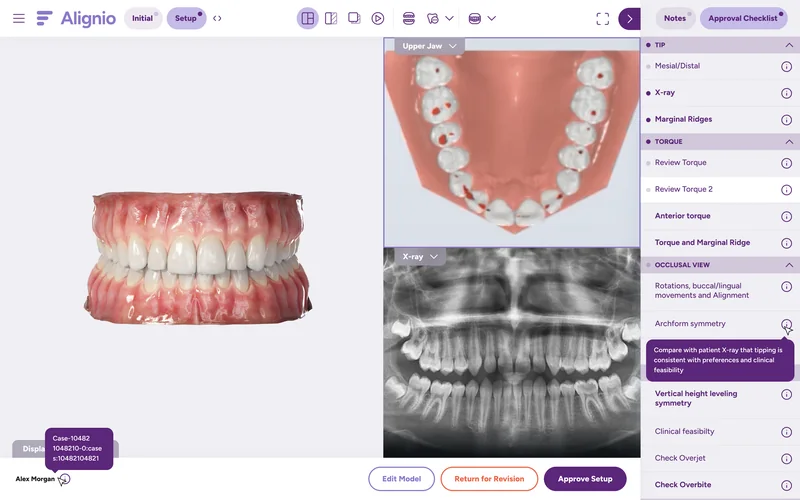This screenshot has height=500, width=800.
Task: Switch to the Setup stage tab
Action: [x=186, y=18]
